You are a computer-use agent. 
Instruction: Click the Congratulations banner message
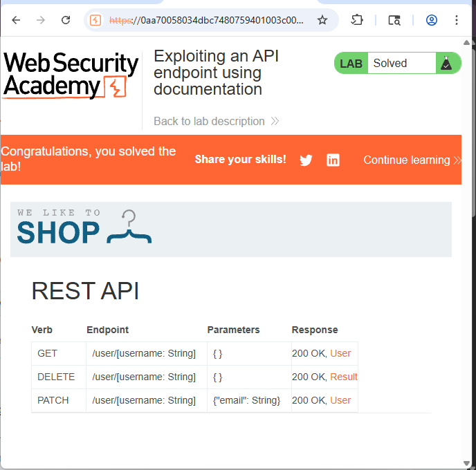point(89,158)
